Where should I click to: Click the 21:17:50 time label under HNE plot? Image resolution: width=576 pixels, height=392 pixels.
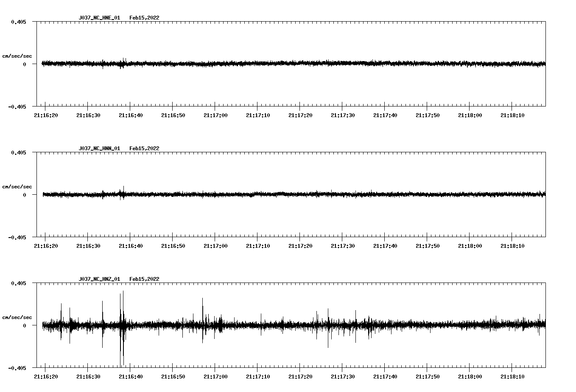(x=428, y=115)
